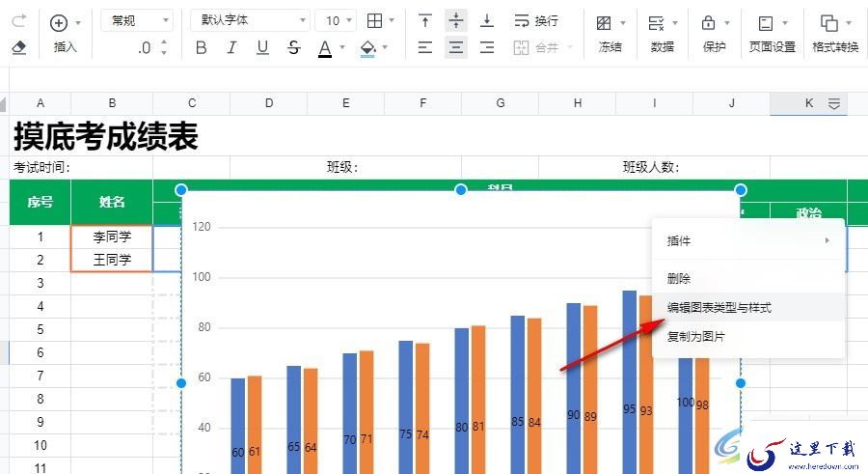
Task: Center text horizontally
Action: (455, 47)
